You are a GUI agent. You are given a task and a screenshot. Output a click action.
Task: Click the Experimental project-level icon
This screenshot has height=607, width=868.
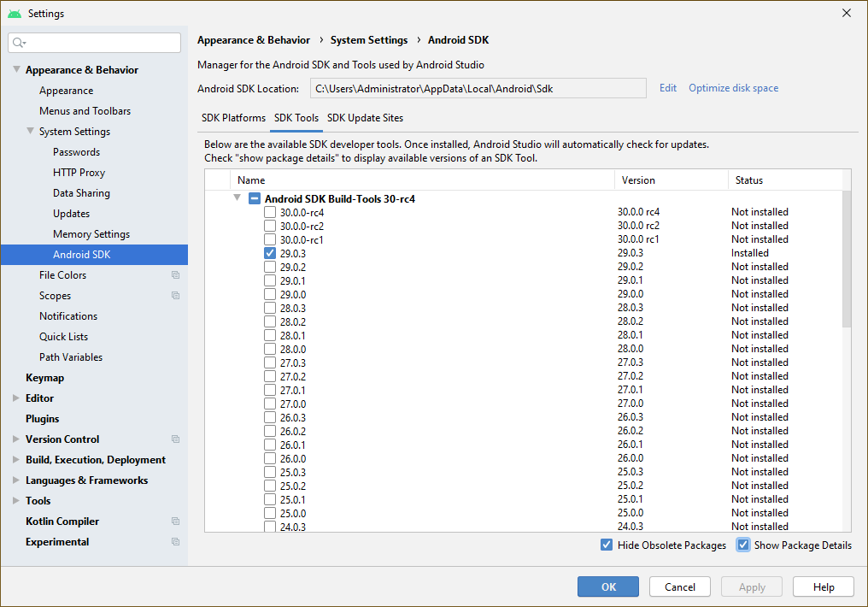coord(175,542)
